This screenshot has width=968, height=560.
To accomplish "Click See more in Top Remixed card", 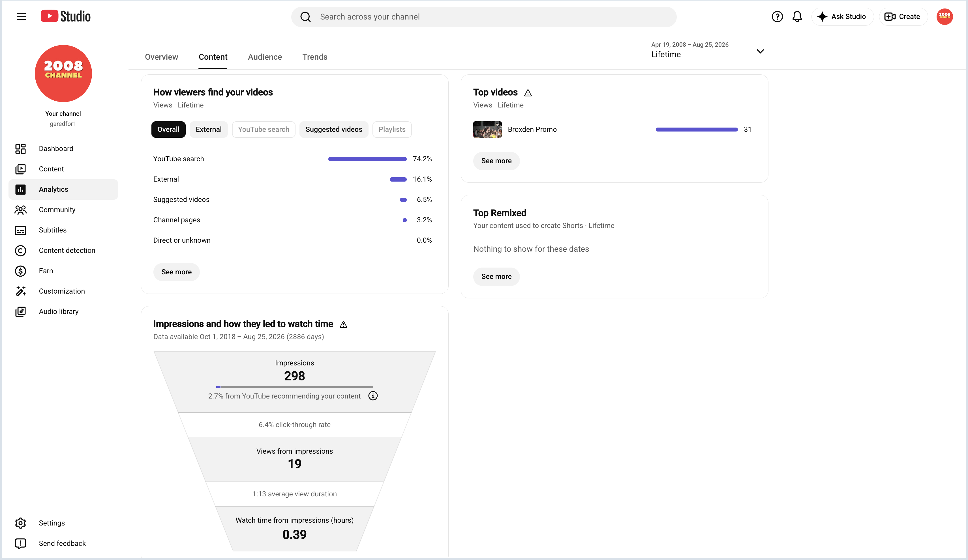I will click(x=496, y=276).
